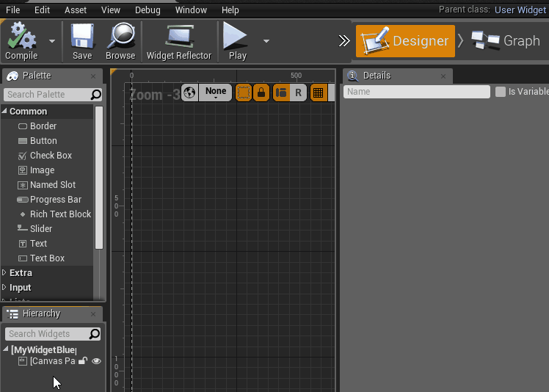
Task: Switch to the Graph mode
Action: [506, 41]
